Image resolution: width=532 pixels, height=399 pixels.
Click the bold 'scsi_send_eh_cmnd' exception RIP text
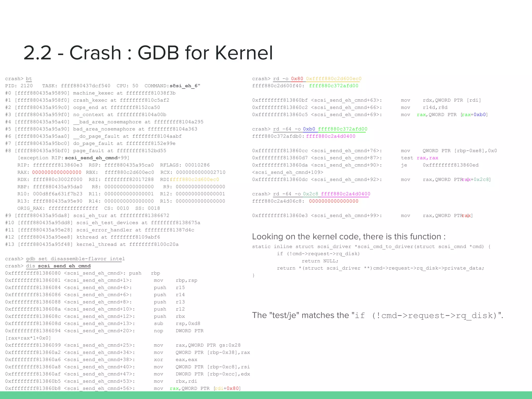(x=91, y=158)
